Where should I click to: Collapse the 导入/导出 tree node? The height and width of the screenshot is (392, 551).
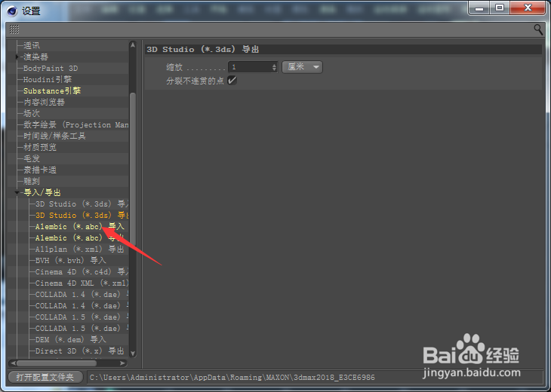click(x=17, y=192)
